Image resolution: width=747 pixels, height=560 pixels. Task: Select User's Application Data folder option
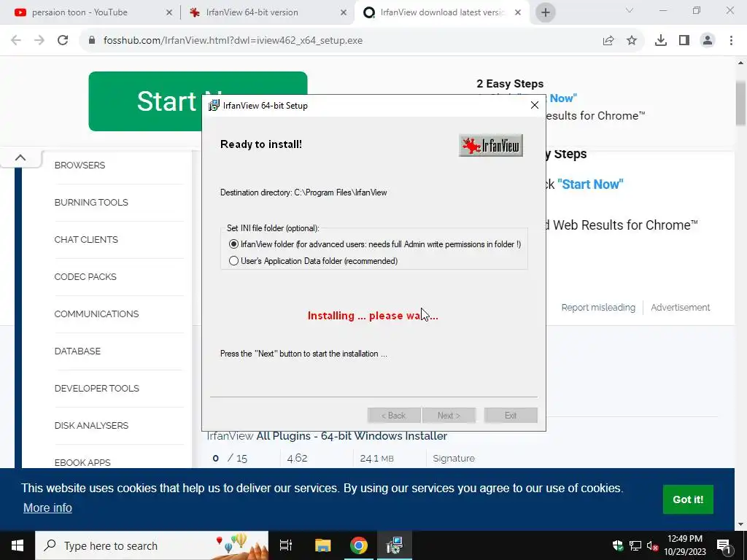click(x=233, y=261)
